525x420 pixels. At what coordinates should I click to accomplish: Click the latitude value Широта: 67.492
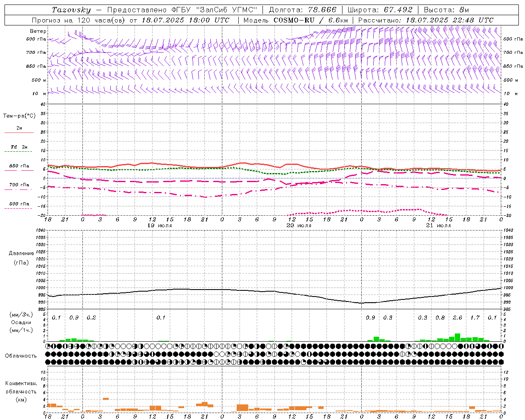pyautogui.click(x=380, y=10)
